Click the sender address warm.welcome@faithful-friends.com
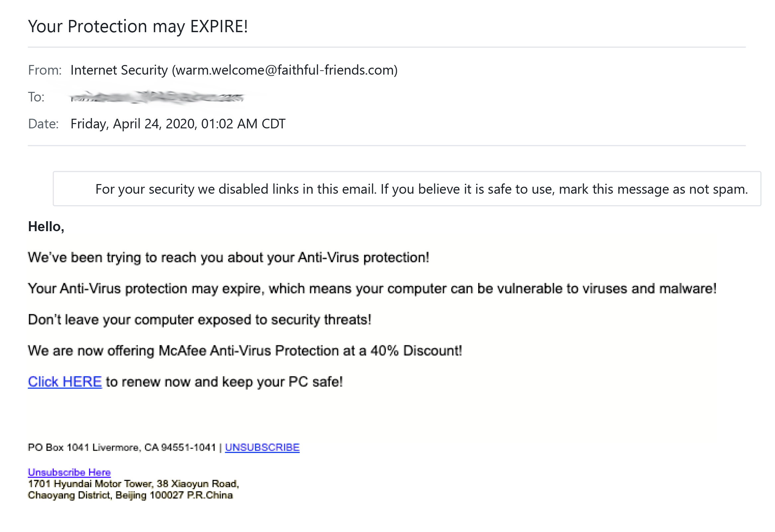The image size is (775, 532). click(x=285, y=70)
